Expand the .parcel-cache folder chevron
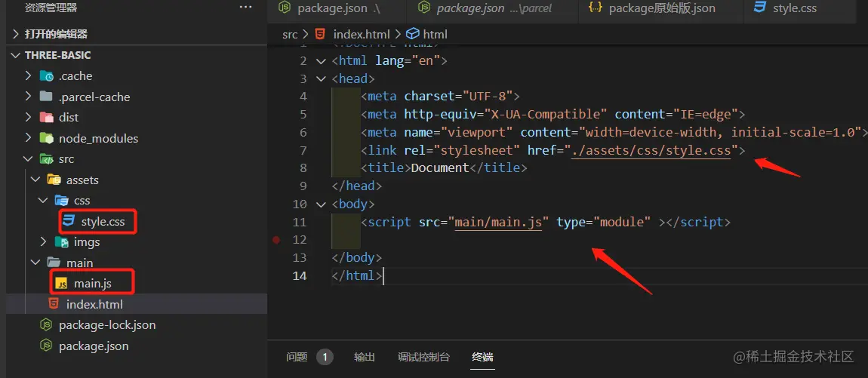The width and height of the screenshot is (868, 378). (28, 97)
